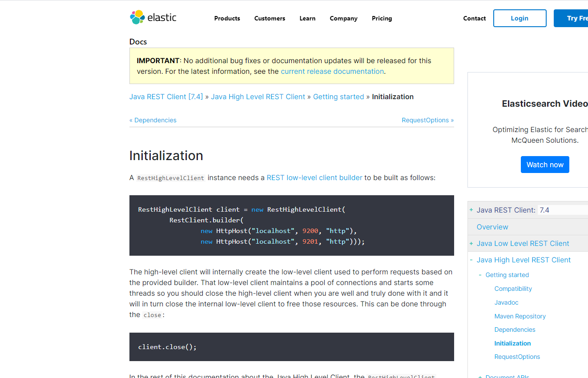Viewport: 588px width, 378px height.
Task: Open Getting started sidebar link
Action: tap(507, 275)
